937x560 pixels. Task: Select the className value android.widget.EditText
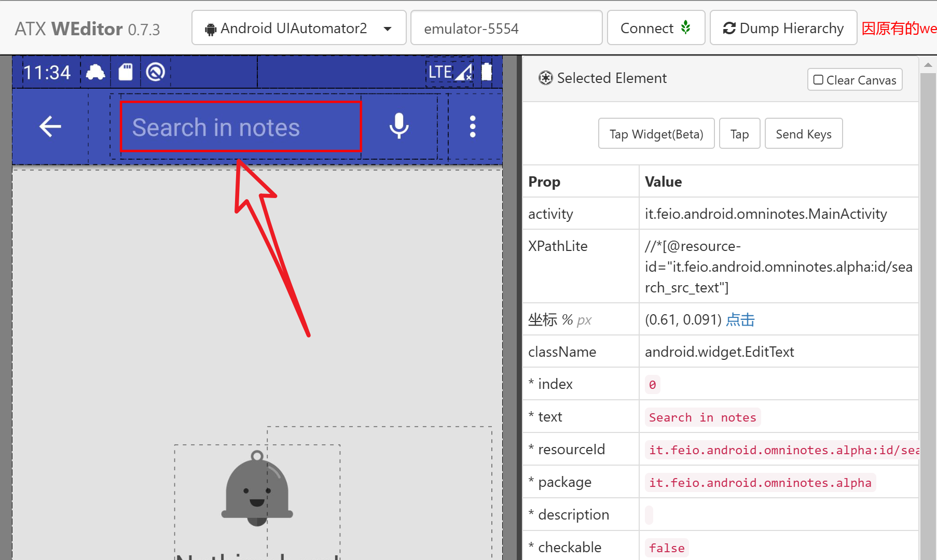coord(720,352)
